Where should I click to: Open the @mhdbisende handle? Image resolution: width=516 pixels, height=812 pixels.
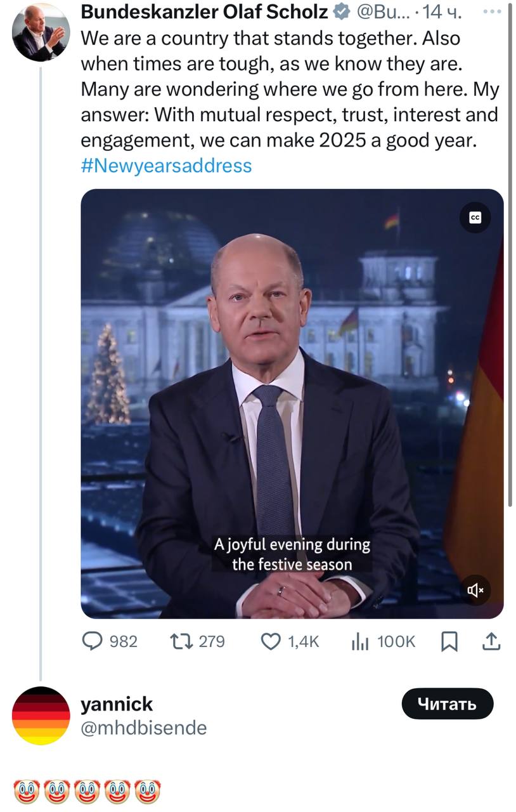[x=143, y=728]
